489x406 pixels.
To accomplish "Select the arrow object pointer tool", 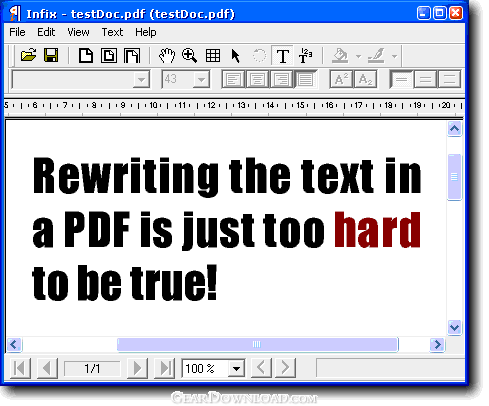I will pyautogui.click(x=235, y=56).
